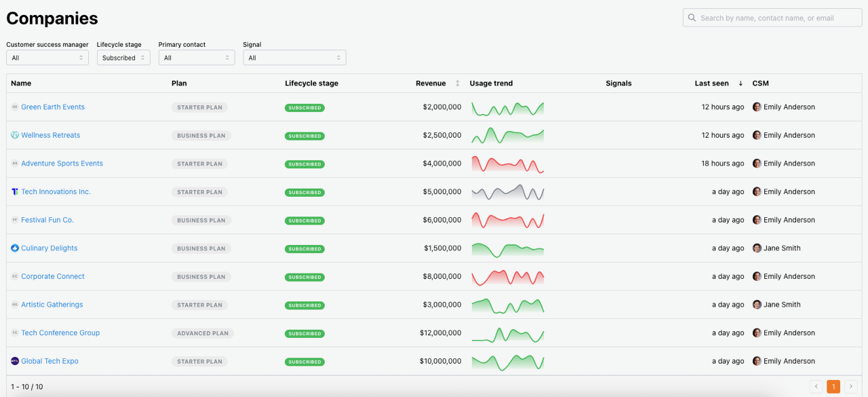Viewport: 868px width, 397px height.
Task: Click the Last seen sort arrow
Action: (741, 83)
